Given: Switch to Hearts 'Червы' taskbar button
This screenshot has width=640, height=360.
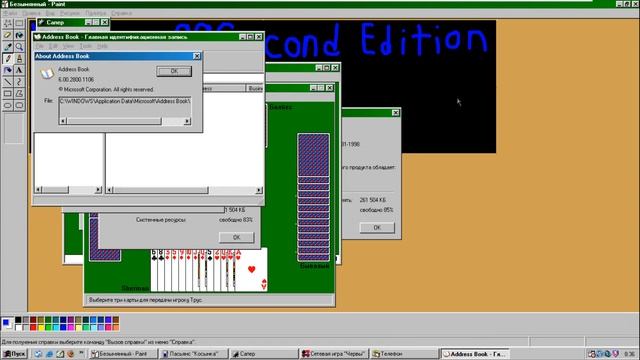Looking at the screenshot, I should 333,354.
